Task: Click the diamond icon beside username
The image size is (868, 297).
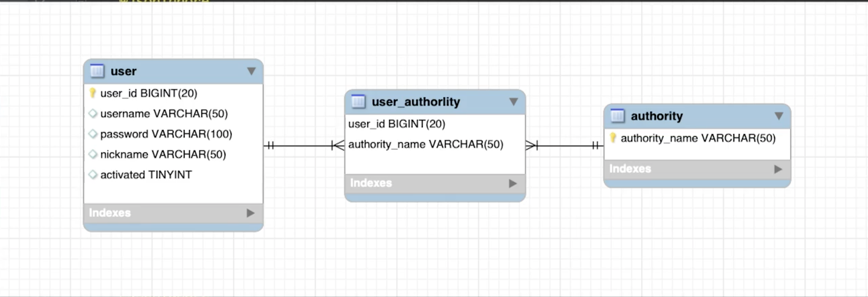Action: (93, 114)
